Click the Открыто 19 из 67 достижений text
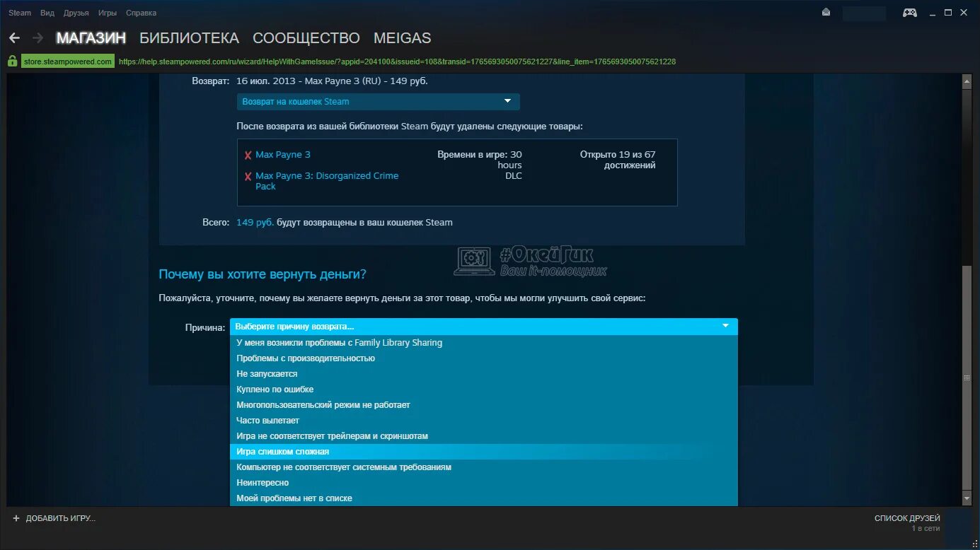The height and width of the screenshot is (550, 980). pos(617,160)
